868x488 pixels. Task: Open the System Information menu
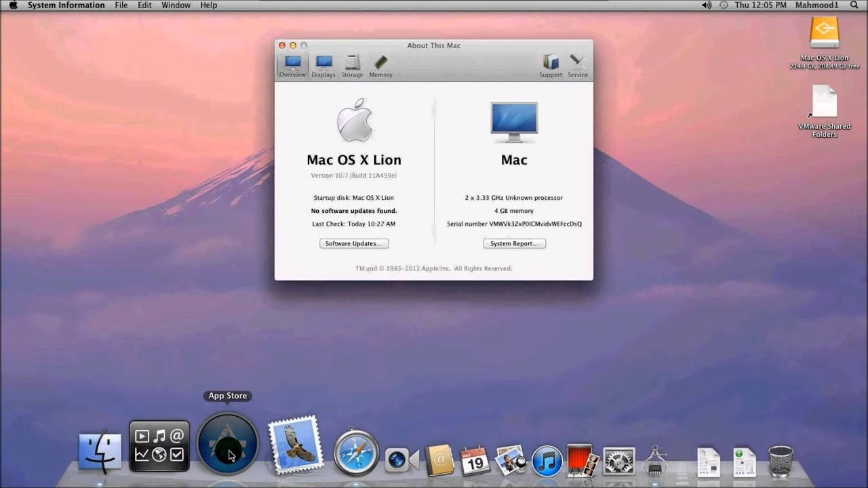click(66, 5)
